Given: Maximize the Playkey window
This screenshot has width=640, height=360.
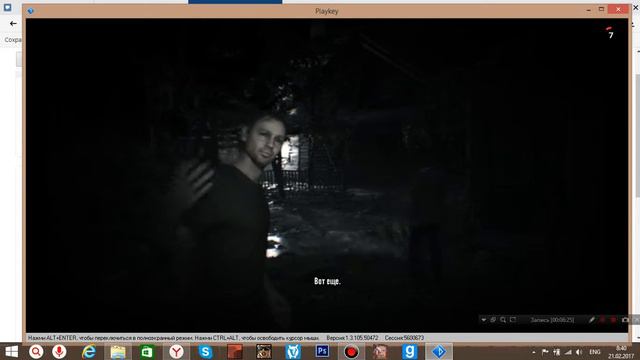Looking at the screenshot, I should (601, 9).
